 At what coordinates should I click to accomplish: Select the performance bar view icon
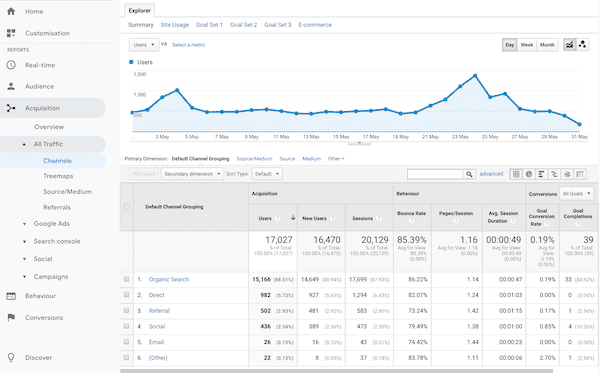coord(541,174)
